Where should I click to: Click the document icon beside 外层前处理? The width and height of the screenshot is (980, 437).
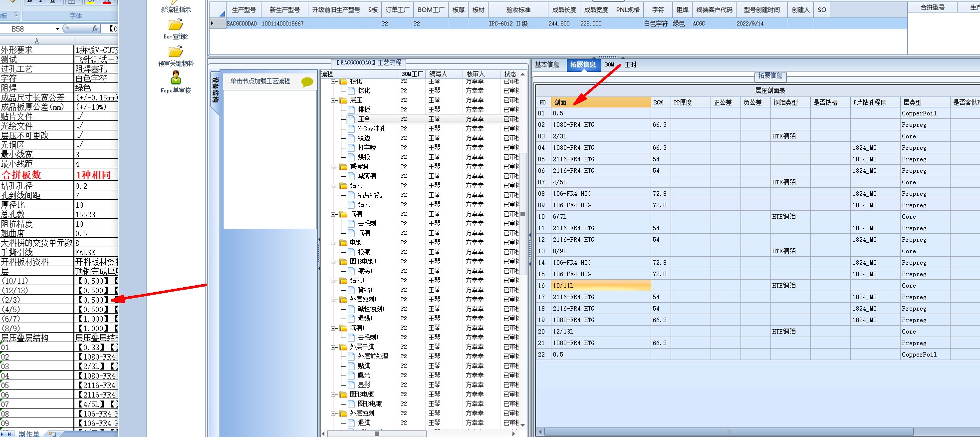351,356
